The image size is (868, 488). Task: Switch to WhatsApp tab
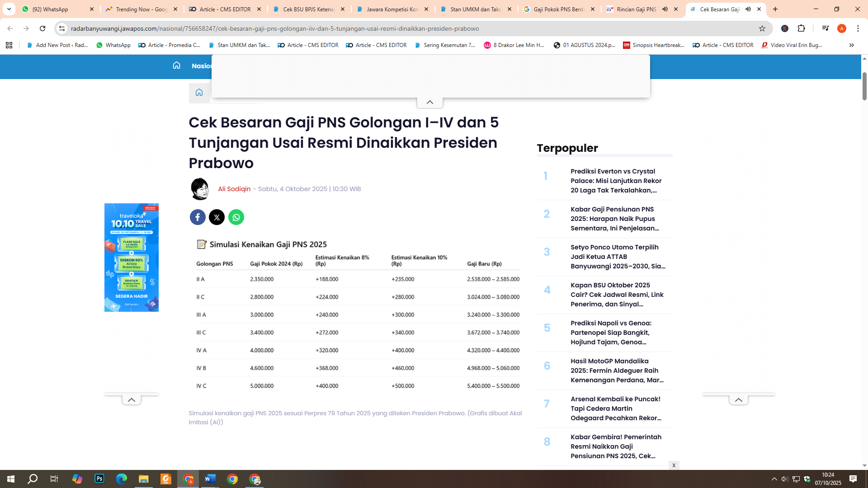click(58, 9)
